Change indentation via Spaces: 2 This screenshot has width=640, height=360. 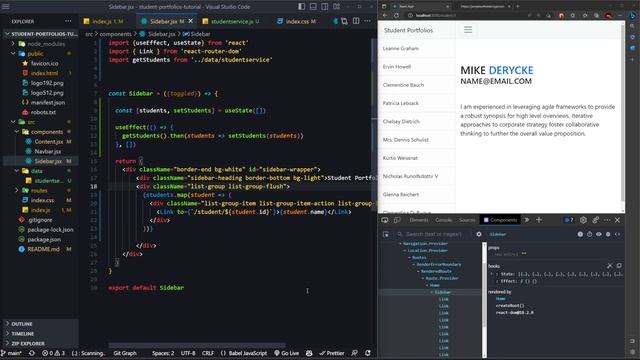163,353
